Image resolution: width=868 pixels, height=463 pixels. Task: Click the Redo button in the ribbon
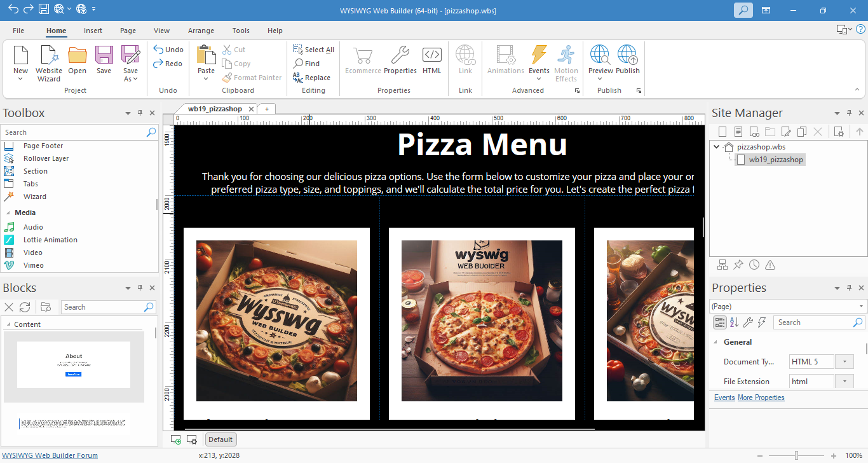(168, 64)
